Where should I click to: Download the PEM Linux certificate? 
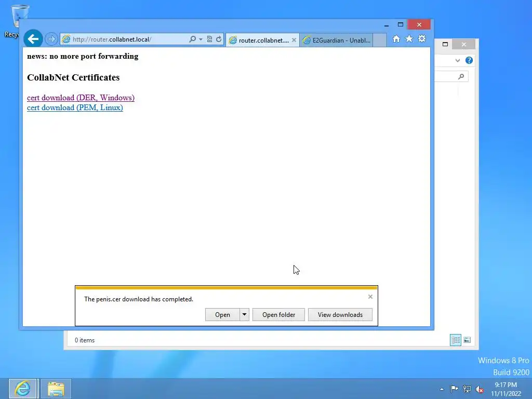pyautogui.click(x=75, y=108)
